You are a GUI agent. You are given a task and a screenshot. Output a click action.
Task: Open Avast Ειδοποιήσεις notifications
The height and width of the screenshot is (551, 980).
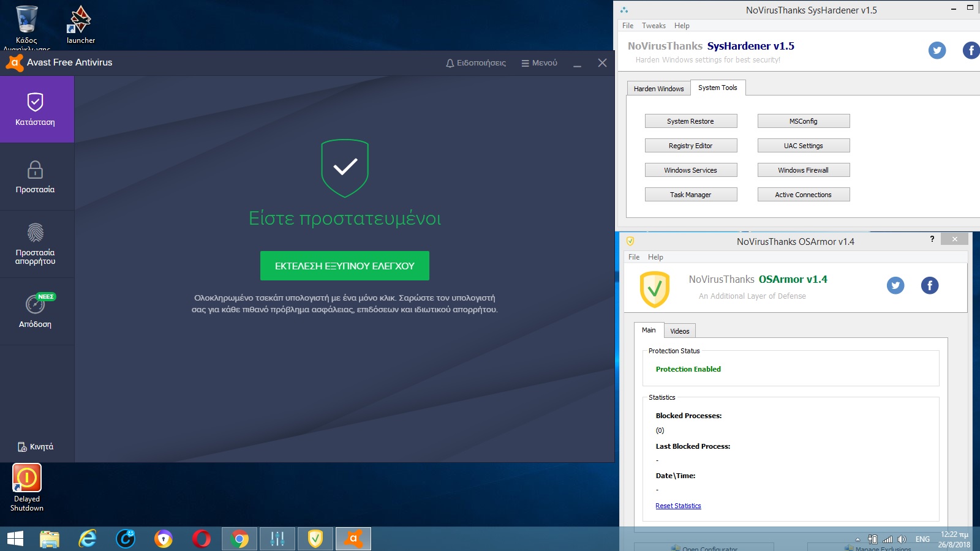tap(476, 63)
